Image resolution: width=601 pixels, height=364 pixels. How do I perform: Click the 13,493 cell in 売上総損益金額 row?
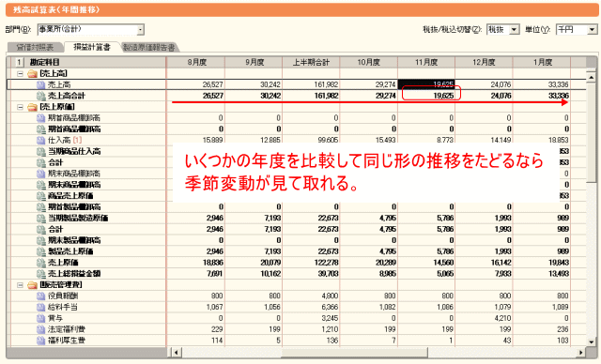click(542, 274)
